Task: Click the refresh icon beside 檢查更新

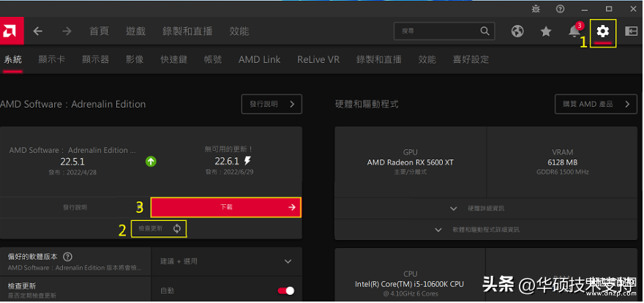Action: click(177, 228)
